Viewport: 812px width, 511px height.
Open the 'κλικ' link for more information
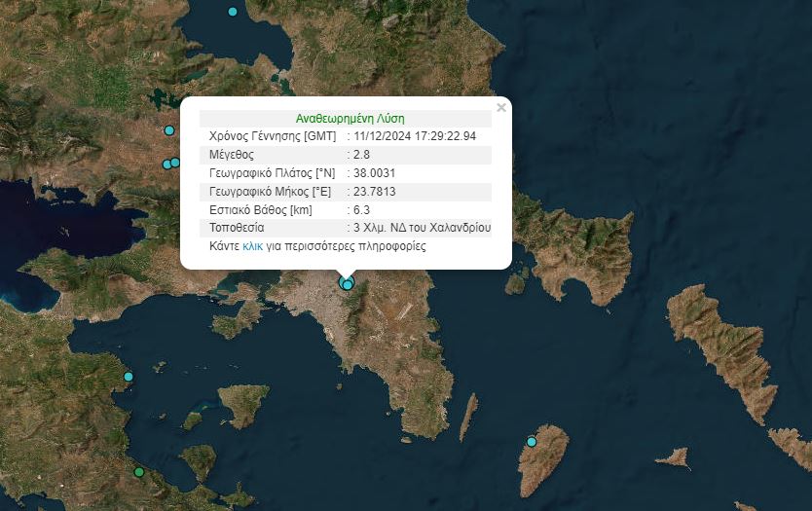[252, 247]
